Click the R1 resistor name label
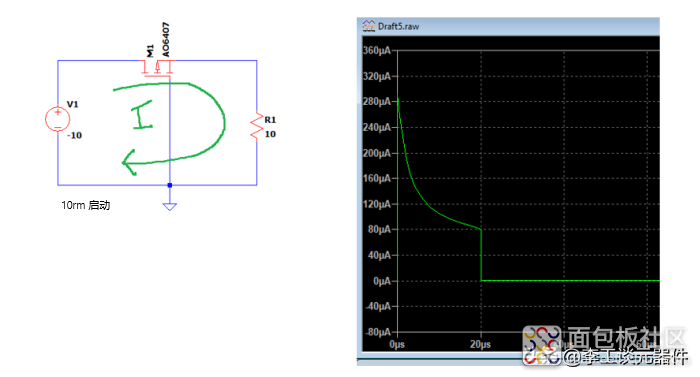This screenshot has height=377, width=700. click(x=270, y=120)
